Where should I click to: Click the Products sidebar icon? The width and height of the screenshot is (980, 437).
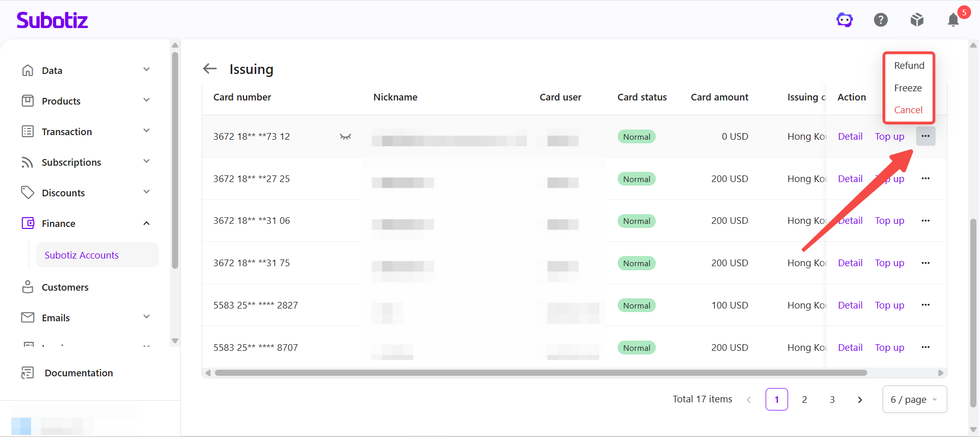pyautogui.click(x=28, y=101)
